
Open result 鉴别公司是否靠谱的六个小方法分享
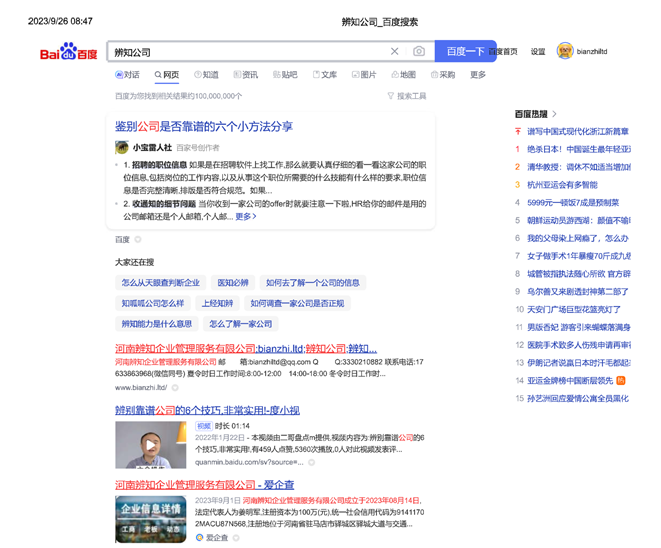[x=204, y=126]
